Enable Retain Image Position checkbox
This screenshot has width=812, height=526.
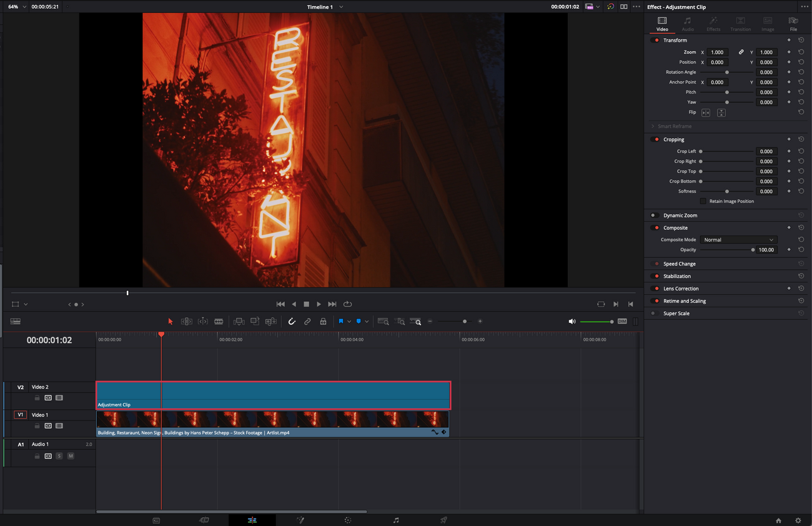703,201
